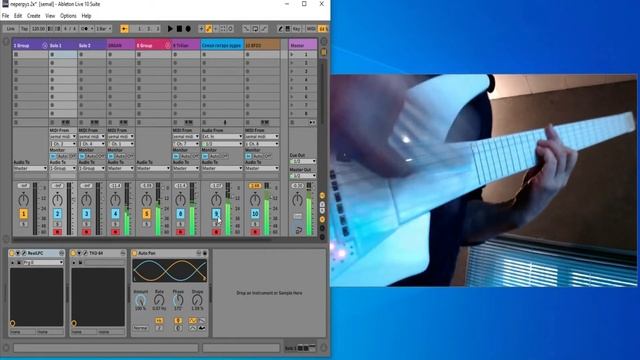Toggle the Follow playback button
Viewport: 640px width, 360px height.
[x=124, y=29]
